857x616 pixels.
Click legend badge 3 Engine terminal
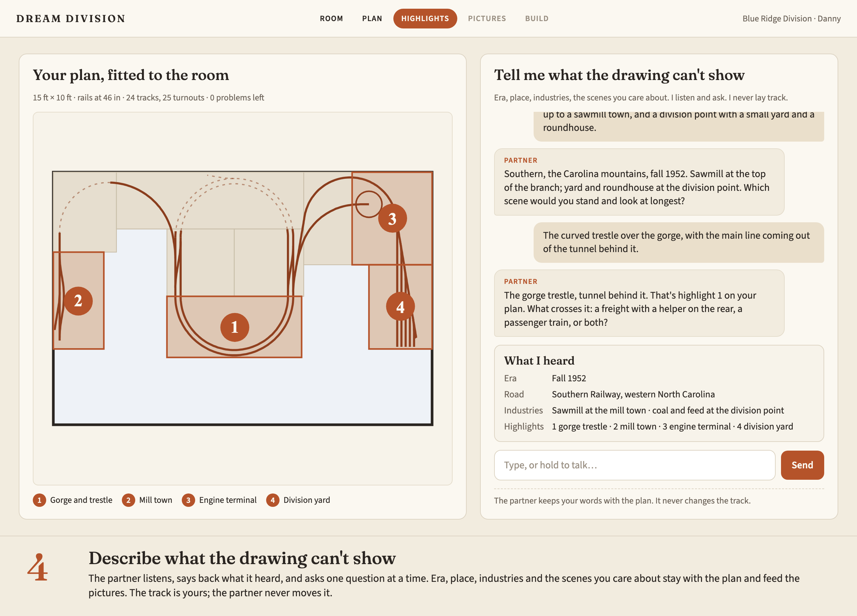click(188, 500)
